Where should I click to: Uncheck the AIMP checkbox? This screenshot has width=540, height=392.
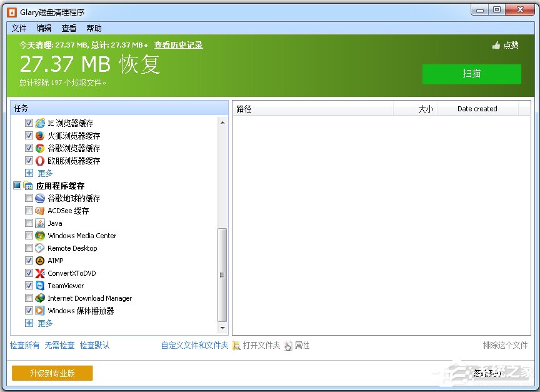(29, 261)
